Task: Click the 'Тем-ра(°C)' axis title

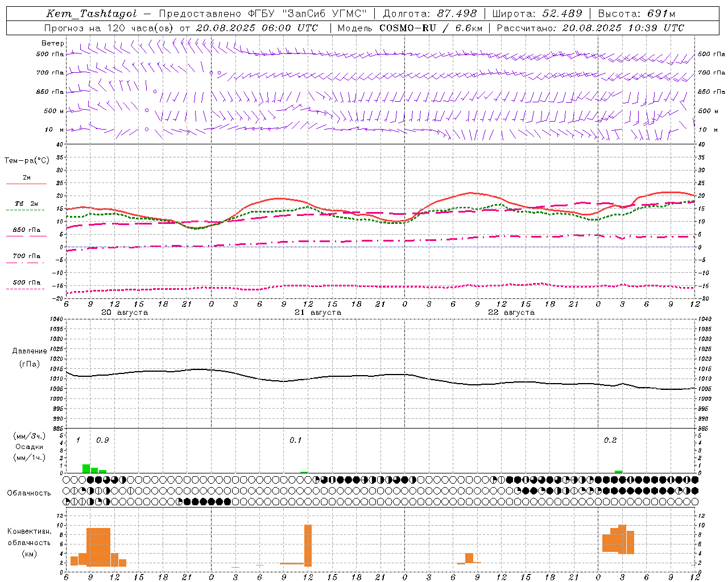Action: coord(27,161)
